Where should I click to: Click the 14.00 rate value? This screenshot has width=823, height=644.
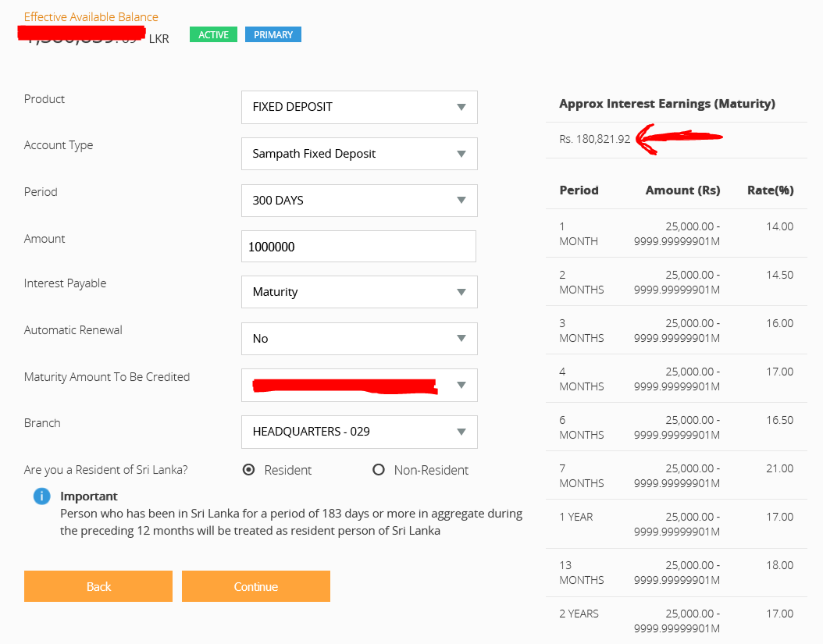tap(779, 226)
